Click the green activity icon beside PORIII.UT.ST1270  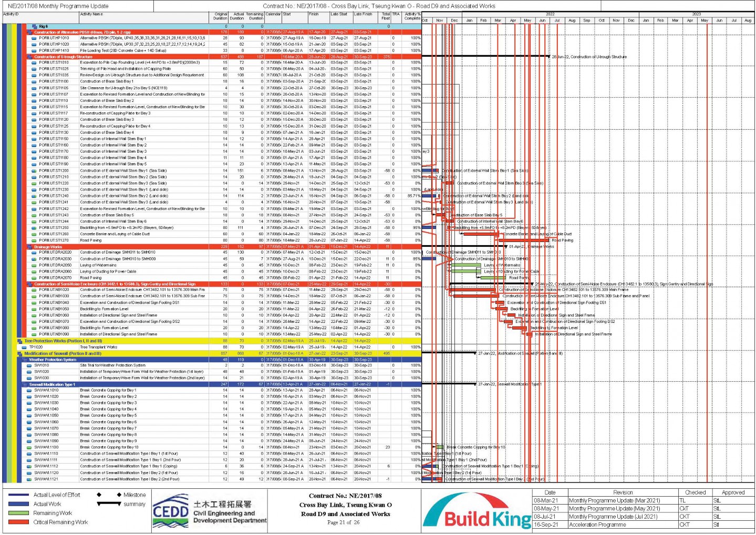[34, 240]
